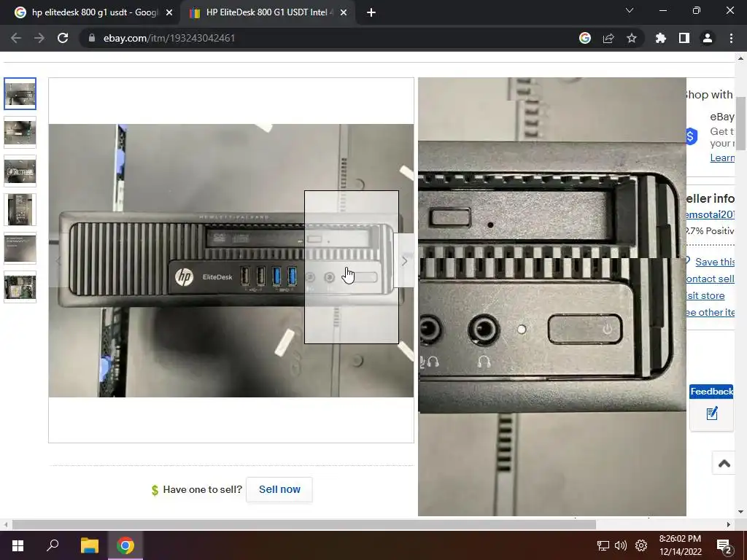747x560 pixels.
Task: Click the main product image
Action: coord(231,260)
